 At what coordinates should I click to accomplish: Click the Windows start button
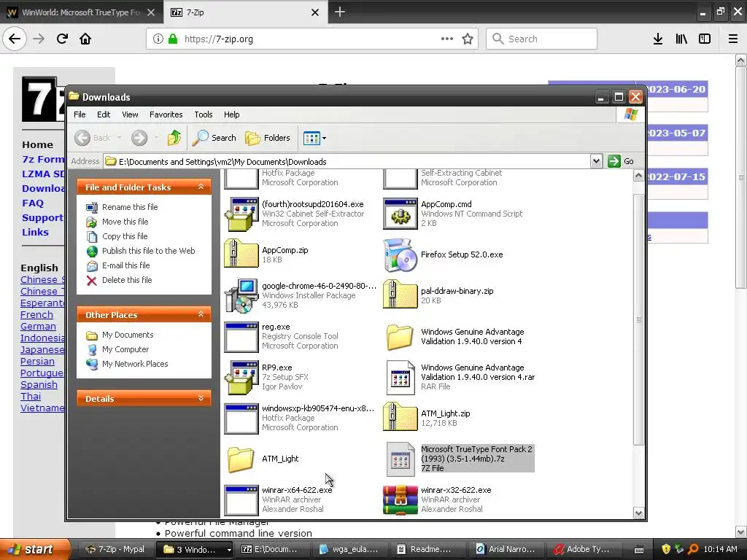click(35, 549)
